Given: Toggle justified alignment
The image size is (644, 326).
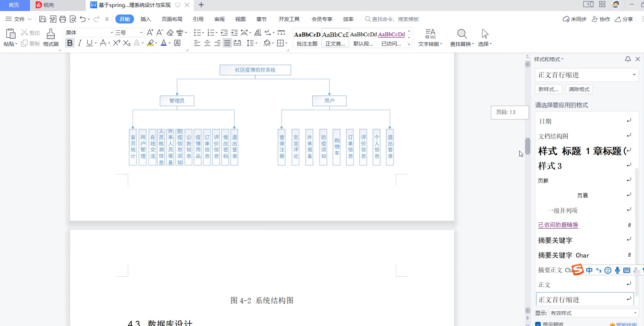Looking at the screenshot, I should click(227, 43).
